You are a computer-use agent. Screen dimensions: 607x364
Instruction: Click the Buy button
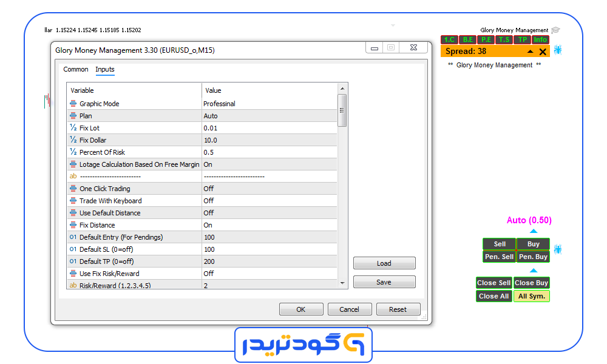(533, 244)
